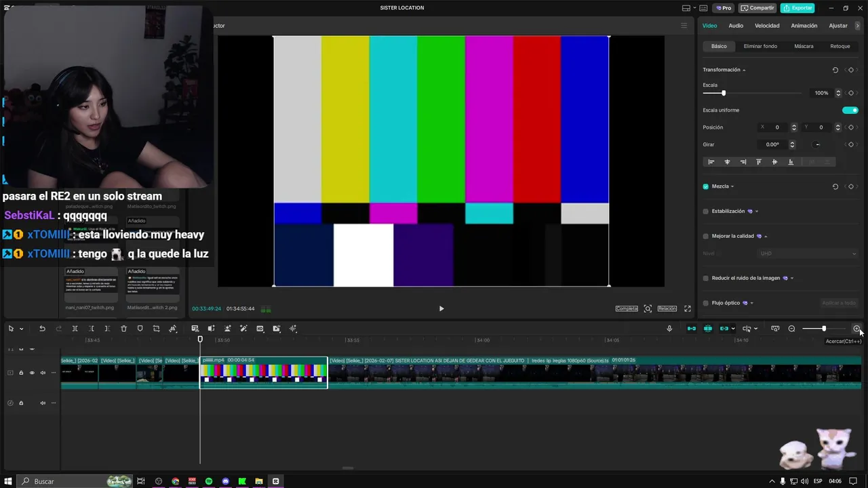Click the crop tool icon

coord(156,329)
